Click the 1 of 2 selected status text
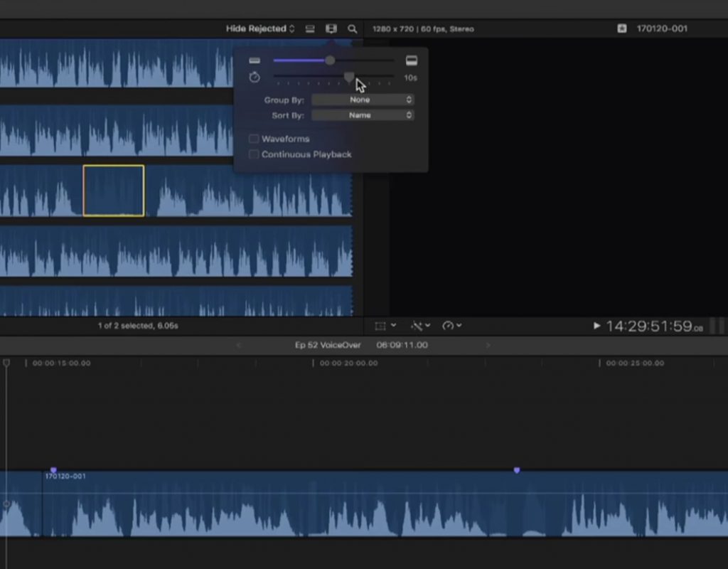Image resolution: width=728 pixels, height=569 pixels. [138, 326]
